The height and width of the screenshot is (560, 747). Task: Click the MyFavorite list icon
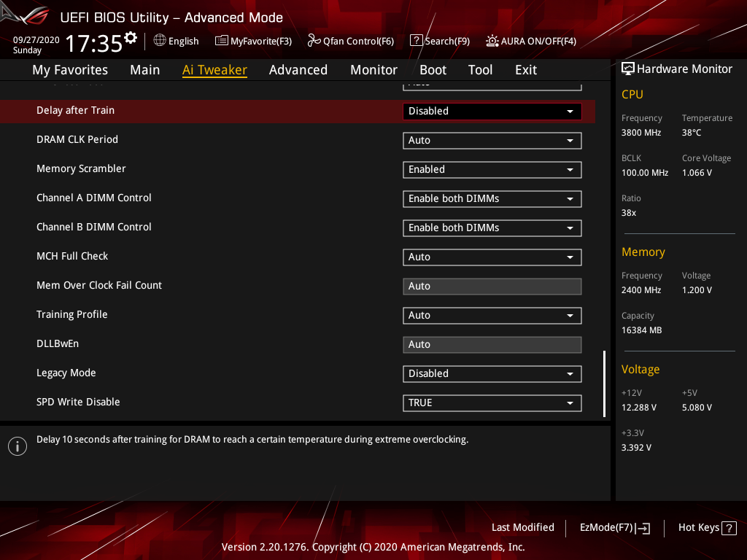[222, 41]
